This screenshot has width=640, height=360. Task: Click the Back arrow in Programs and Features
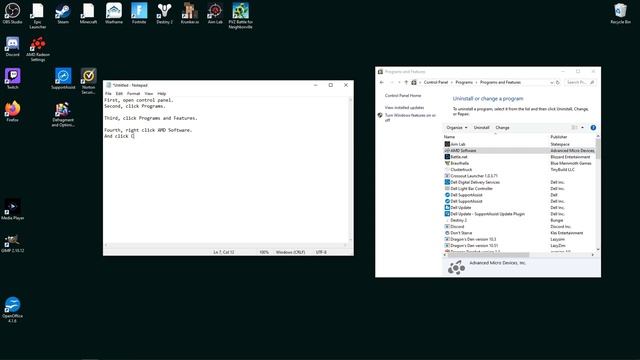382,82
